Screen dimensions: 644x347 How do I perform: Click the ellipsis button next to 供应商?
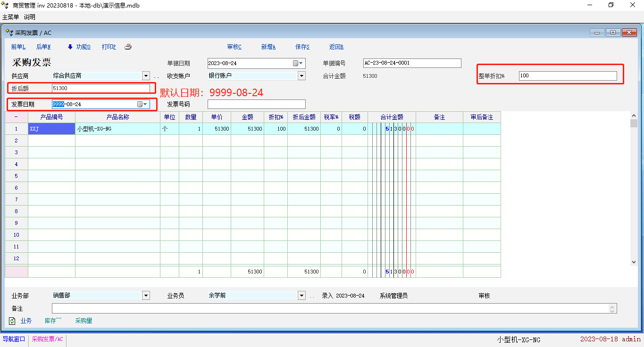pos(156,76)
